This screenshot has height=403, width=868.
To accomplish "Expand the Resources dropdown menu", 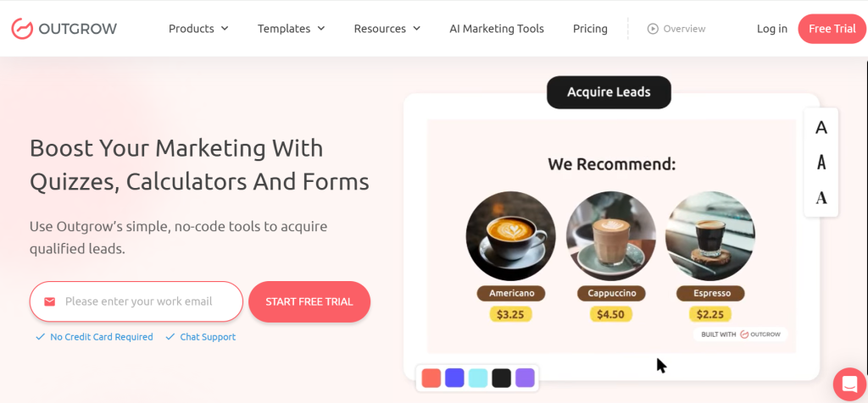I will pyautogui.click(x=387, y=29).
